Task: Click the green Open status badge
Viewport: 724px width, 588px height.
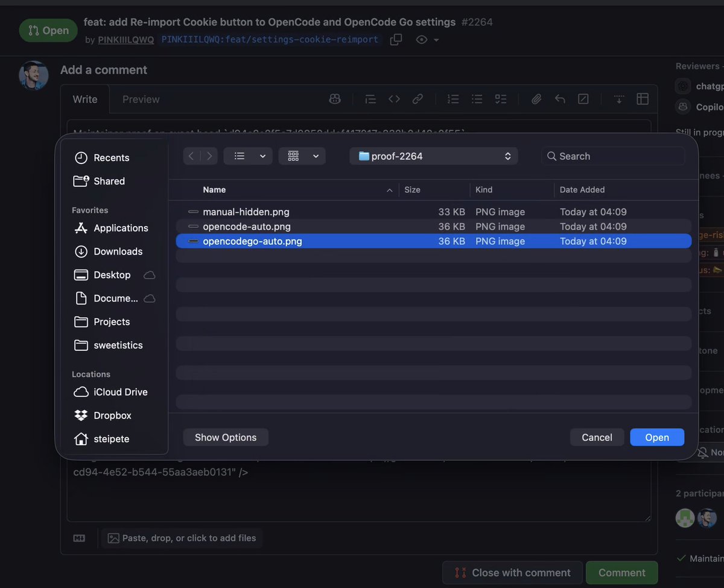Action: pyautogui.click(x=48, y=30)
